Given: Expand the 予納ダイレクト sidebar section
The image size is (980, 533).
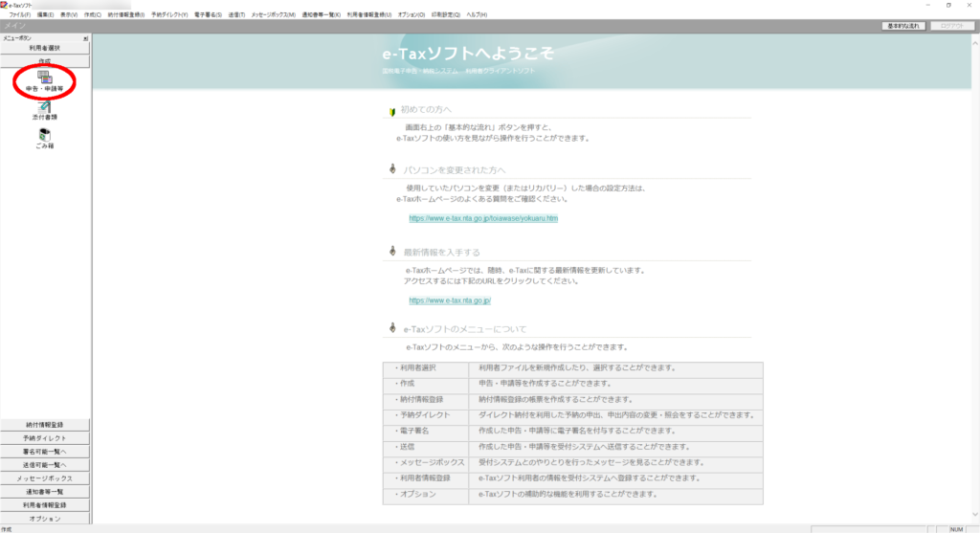Looking at the screenshot, I should click(45, 438).
